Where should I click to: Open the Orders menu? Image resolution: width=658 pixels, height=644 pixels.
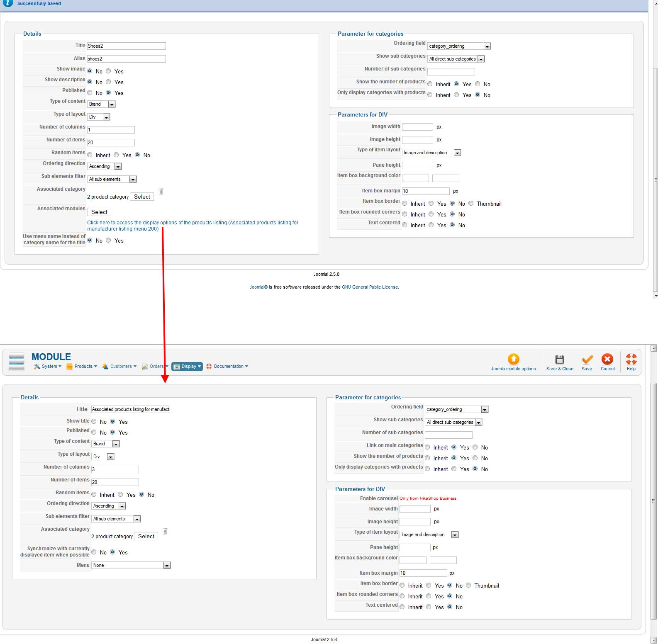click(155, 367)
